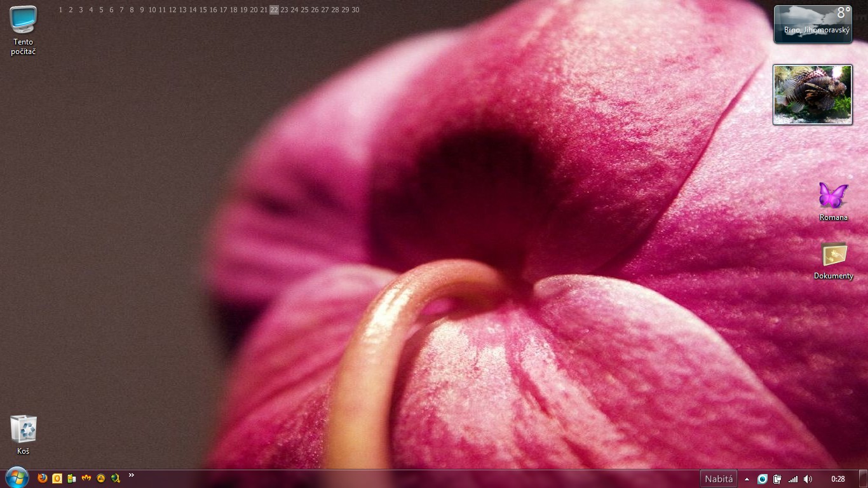The width and height of the screenshot is (868, 488).
Task: Click day 14 in the calendar strip
Action: [193, 10]
